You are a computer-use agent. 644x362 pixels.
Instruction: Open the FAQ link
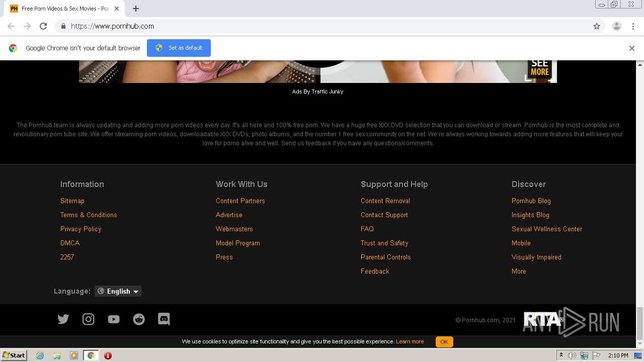(x=367, y=229)
